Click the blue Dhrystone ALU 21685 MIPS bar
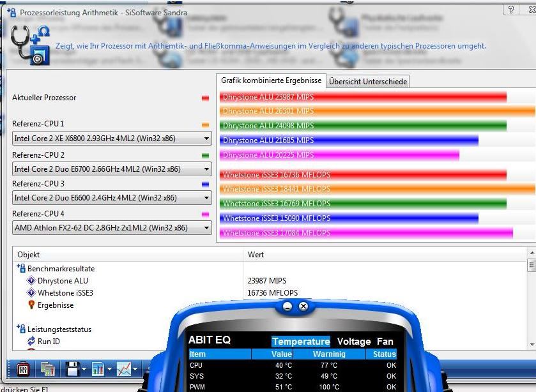Screen dimensions: 536x392 tap(349, 140)
